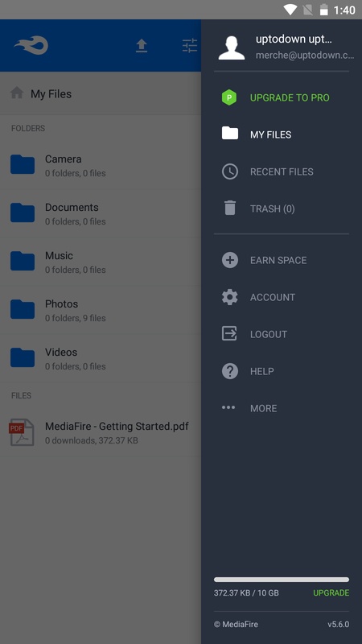Tap the Videos folder name
The width and height of the screenshot is (362, 644).
tap(61, 352)
